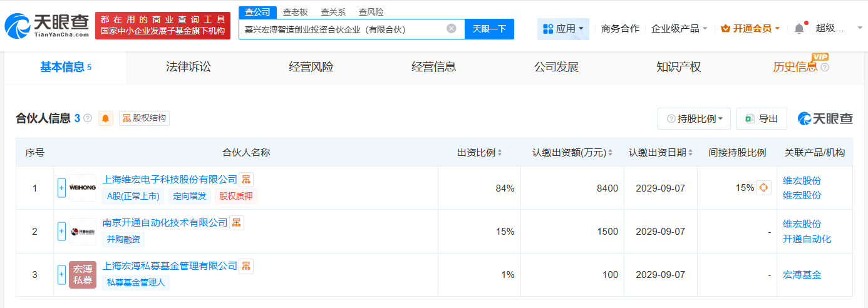
Task: Click the 南京开通自动化 company logo
Action: point(82,232)
